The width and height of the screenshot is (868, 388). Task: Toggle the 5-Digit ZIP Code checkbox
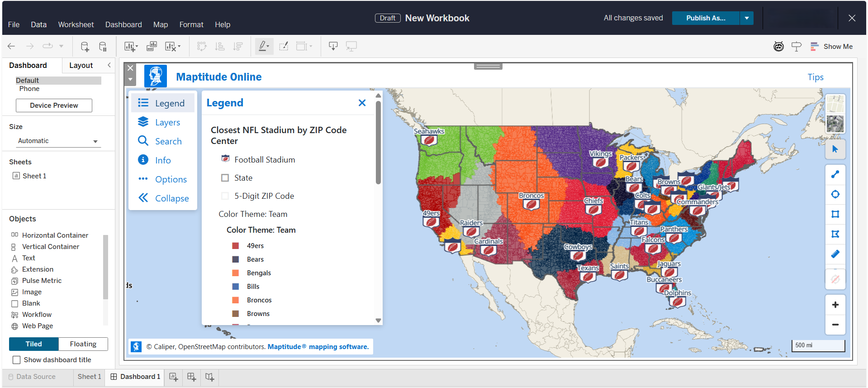pyautogui.click(x=225, y=196)
